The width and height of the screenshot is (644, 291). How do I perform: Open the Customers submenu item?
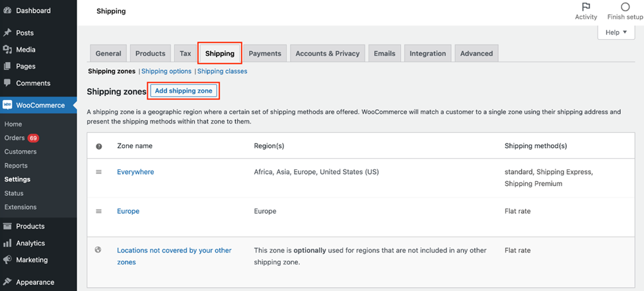(20, 151)
